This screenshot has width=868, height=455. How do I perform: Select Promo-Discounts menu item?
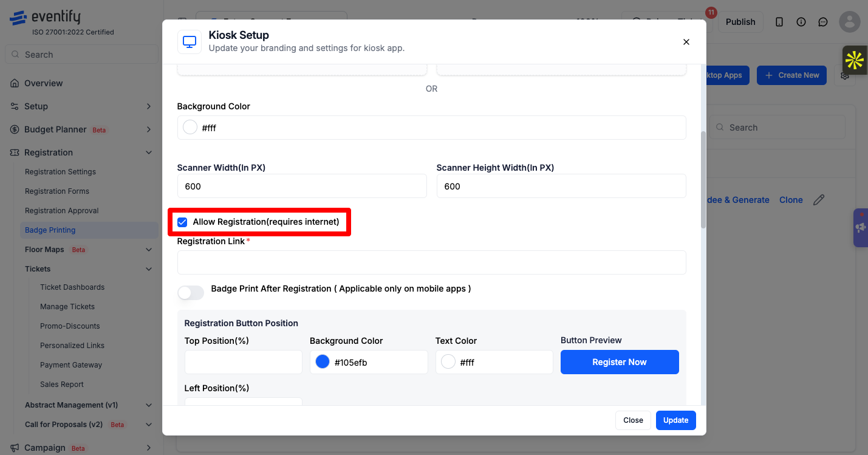(70, 326)
